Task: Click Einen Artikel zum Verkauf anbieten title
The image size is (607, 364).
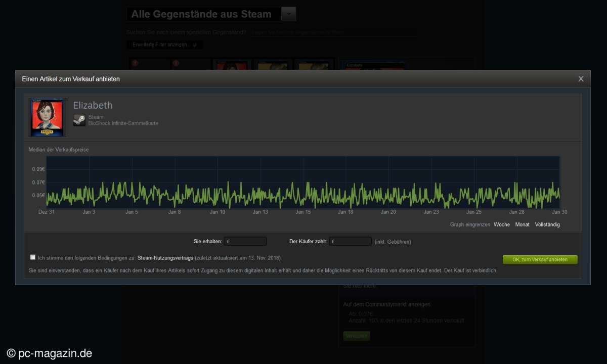Action: 71,79
